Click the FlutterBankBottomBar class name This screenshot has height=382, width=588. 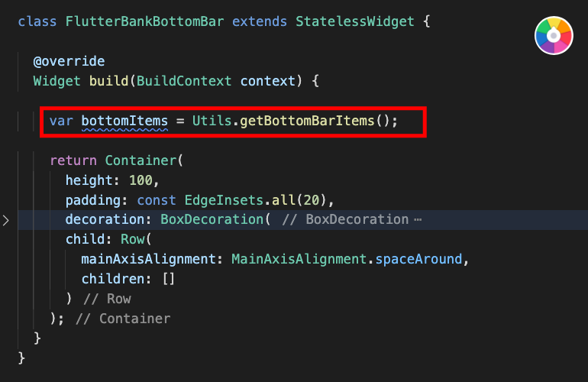click(145, 21)
